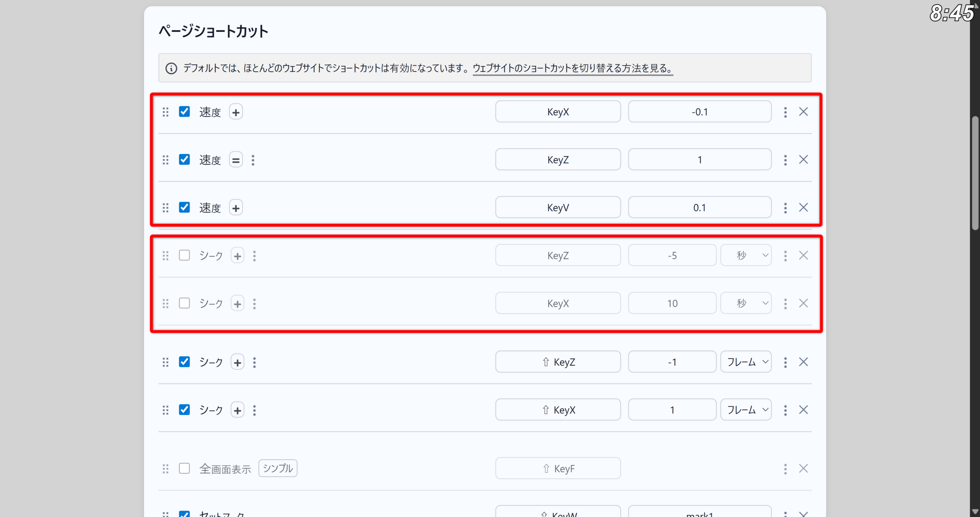Image resolution: width=980 pixels, height=517 pixels.
Task: Remove the Shift KeyF fullscreen shortcut
Action: pyautogui.click(x=803, y=468)
